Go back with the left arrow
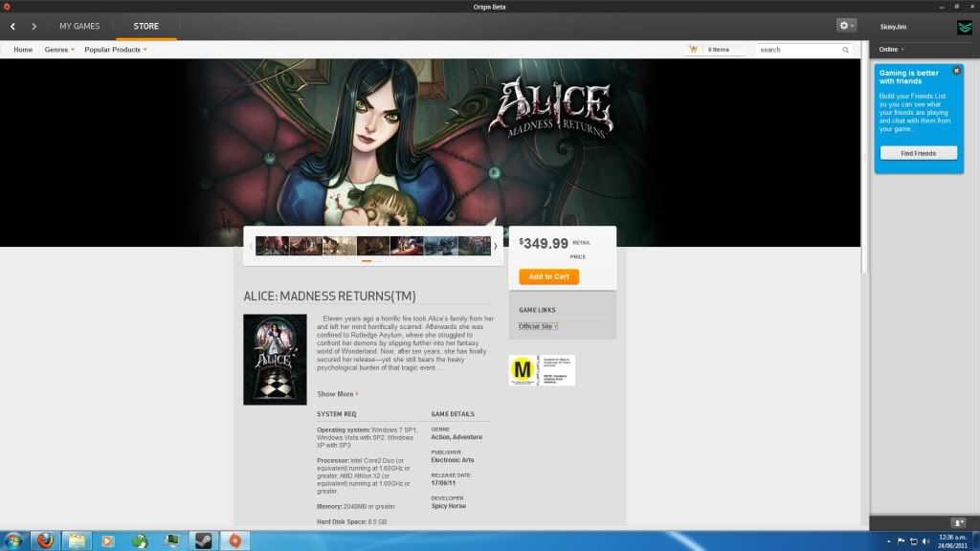 point(12,26)
